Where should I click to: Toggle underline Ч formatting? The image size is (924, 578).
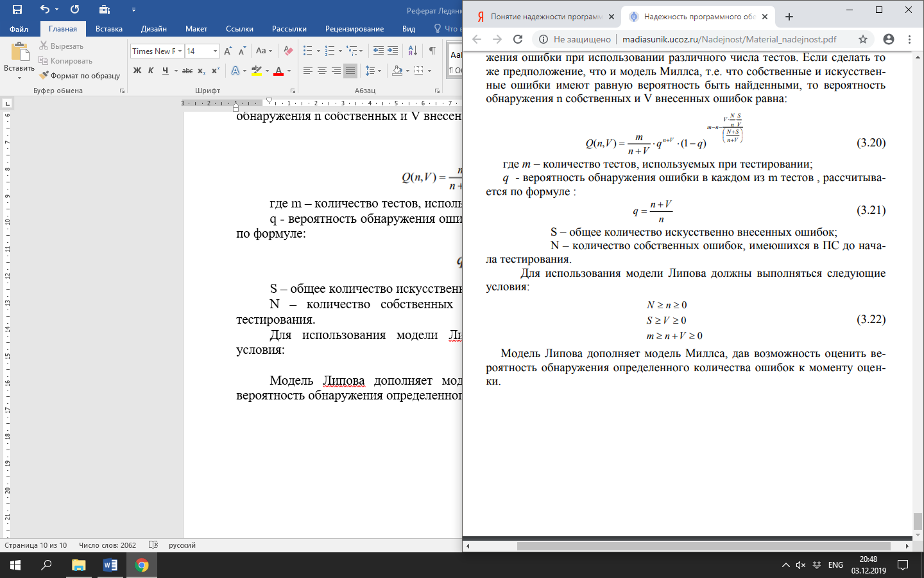tap(165, 71)
